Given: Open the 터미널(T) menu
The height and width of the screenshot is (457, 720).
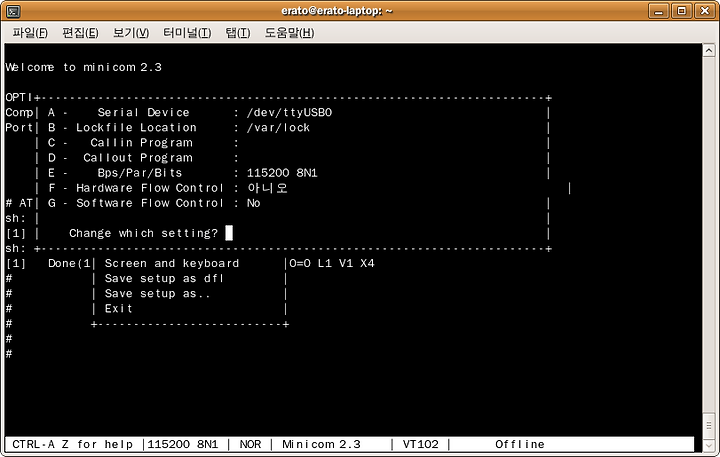Looking at the screenshot, I should tap(187, 33).
